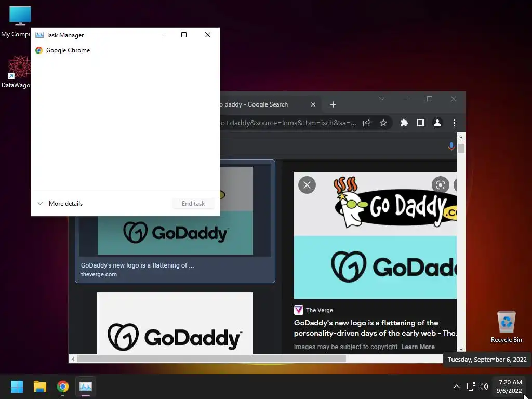Open Chrome tab search chevron
Screen dimensions: 532x399
tap(382, 99)
